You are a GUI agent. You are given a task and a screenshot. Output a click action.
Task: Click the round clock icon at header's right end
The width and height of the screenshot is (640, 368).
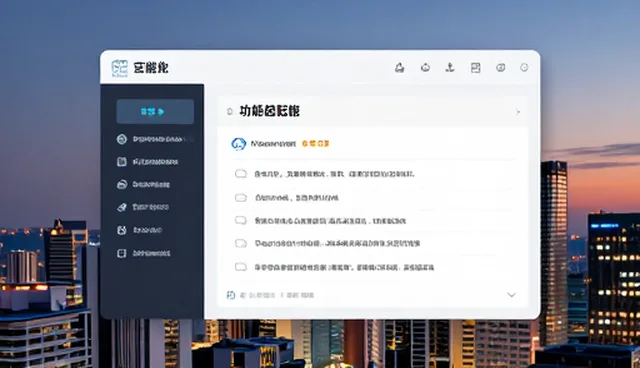(524, 68)
